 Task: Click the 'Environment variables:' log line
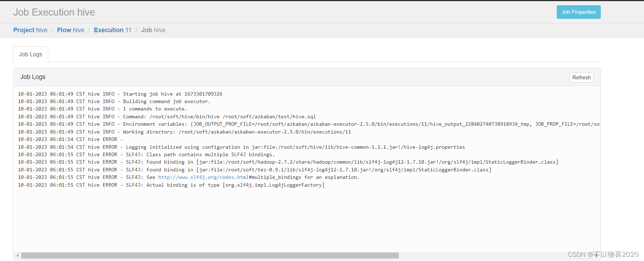pyautogui.click(x=309, y=124)
